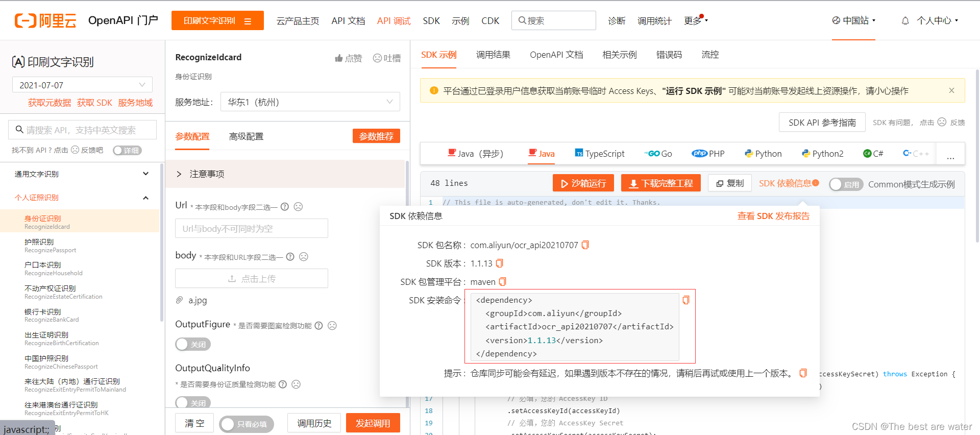980x435 pixels.
Task: Toggle the OutputQualityInfo 关闭 switch
Action: tap(193, 402)
